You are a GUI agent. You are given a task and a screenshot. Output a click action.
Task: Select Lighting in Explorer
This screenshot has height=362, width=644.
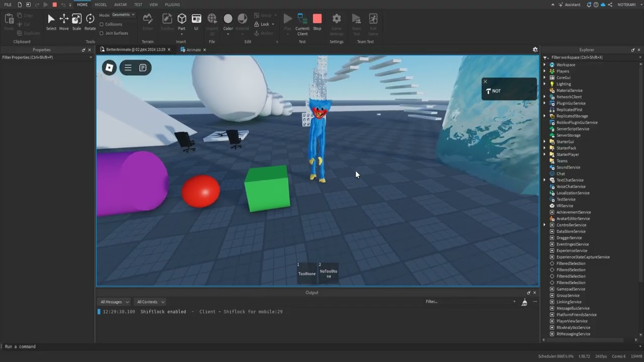[x=563, y=84]
